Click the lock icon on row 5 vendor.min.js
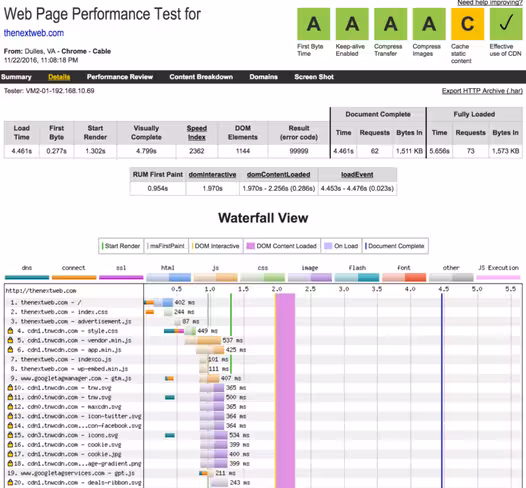 [x=10, y=340]
